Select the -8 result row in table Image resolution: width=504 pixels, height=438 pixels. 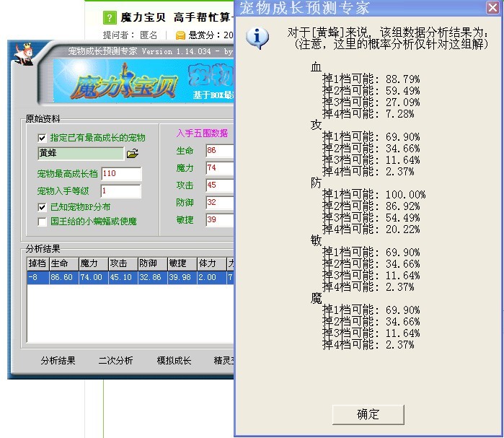(x=130, y=278)
